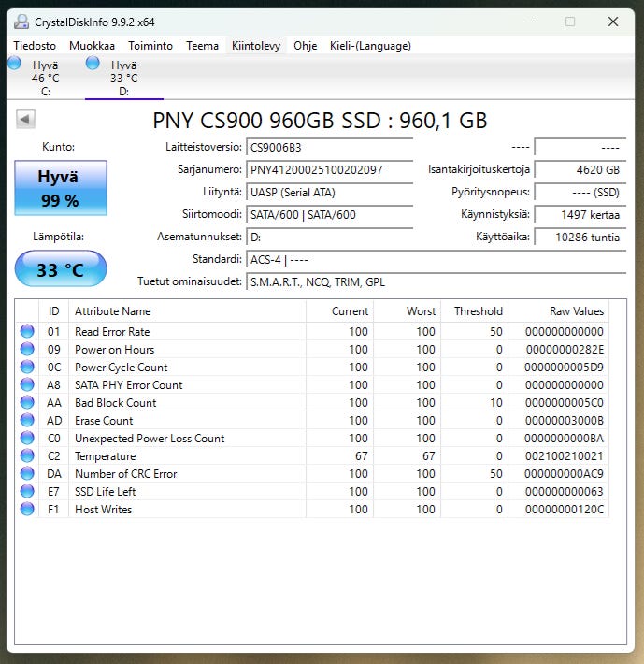Minimize the CrystalDiskInfo window
The width and height of the screenshot is (644, 664).
click(x=528, y=22)
